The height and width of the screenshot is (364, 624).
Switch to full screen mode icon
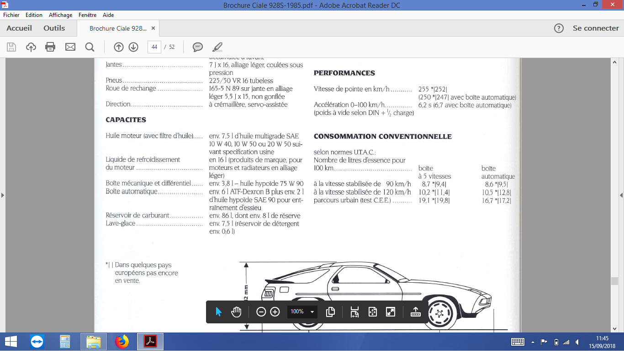point(391,311)
